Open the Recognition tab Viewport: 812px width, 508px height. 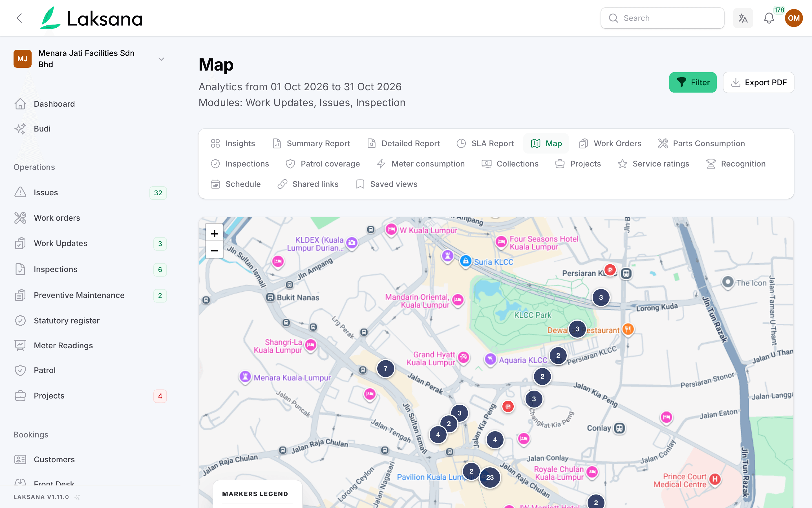pyautogui.click(x=736, y=164)
